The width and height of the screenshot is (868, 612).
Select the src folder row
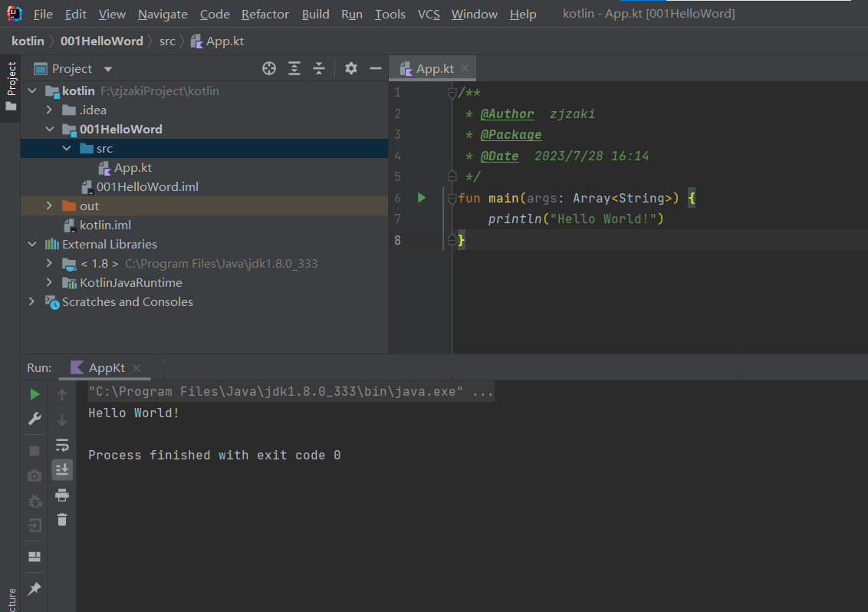tap(204, 149)
